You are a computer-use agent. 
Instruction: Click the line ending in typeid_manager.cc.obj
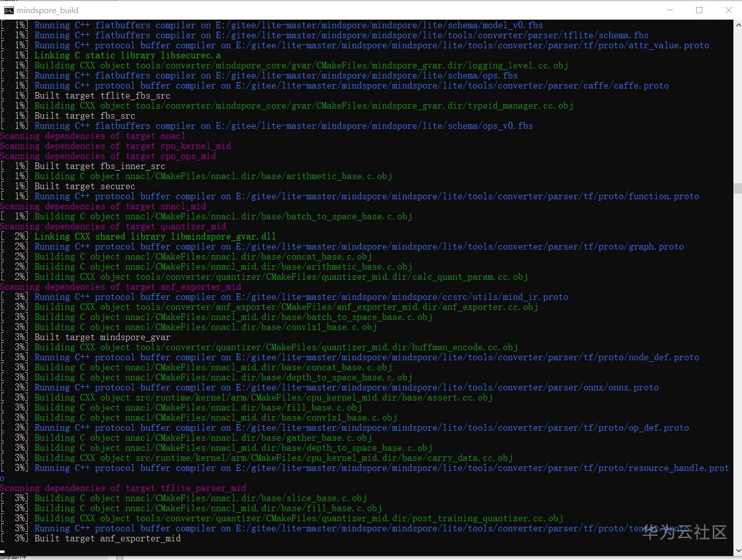[286, 106]
